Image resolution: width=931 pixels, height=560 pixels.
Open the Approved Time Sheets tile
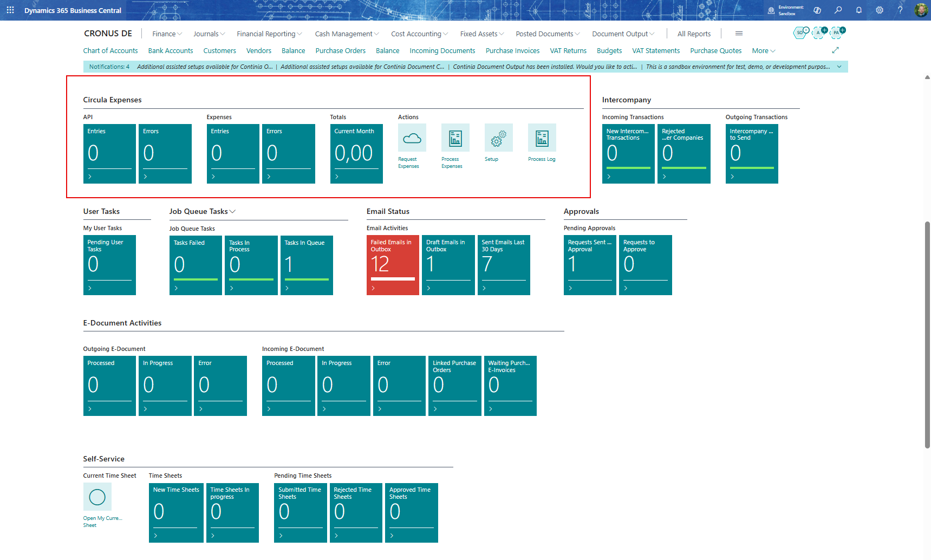pyautogui.click(x=412, y=513)
